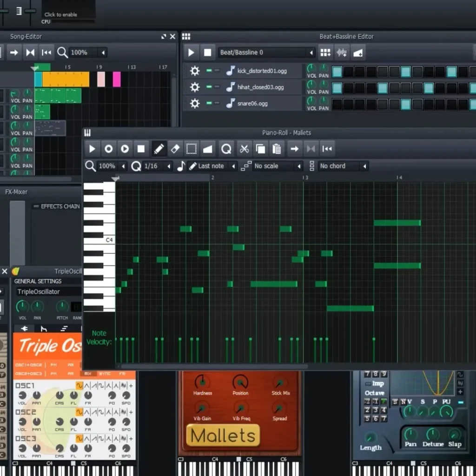Mute the hihat_closed03.ogg track
Viewport: 476px width, 476px height.
click(208, 87)
